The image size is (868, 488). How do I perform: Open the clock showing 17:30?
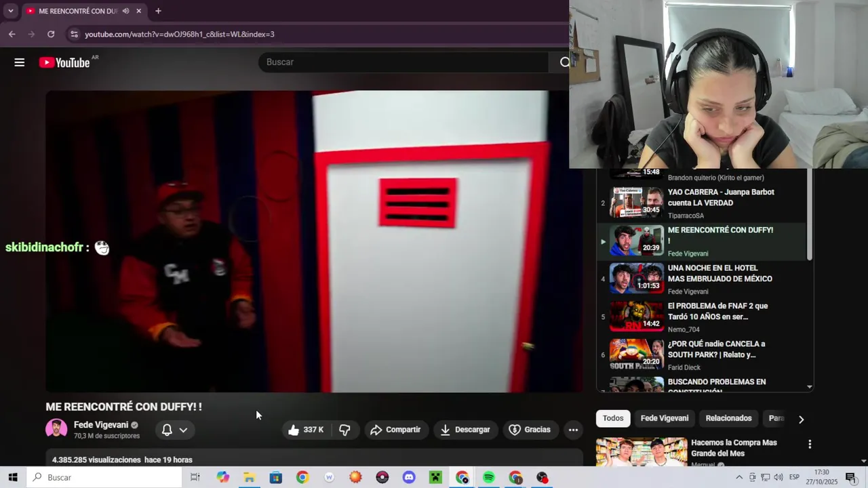(822, 477)
